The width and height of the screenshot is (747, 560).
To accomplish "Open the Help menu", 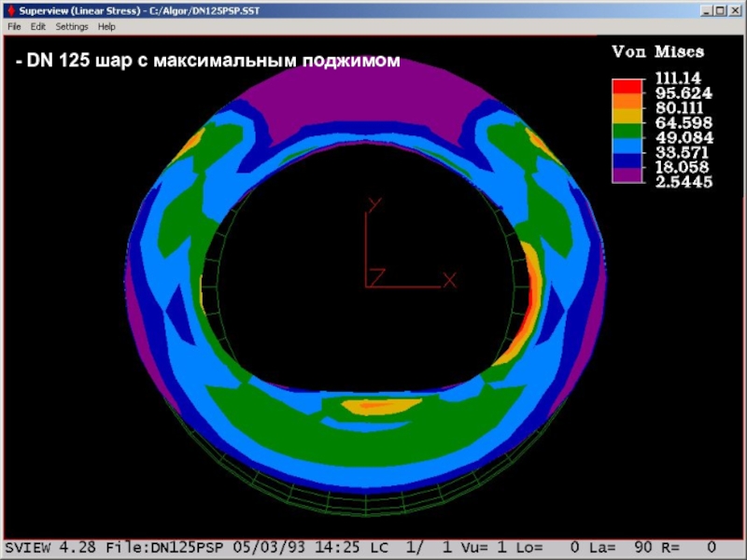I will (106, 27).
